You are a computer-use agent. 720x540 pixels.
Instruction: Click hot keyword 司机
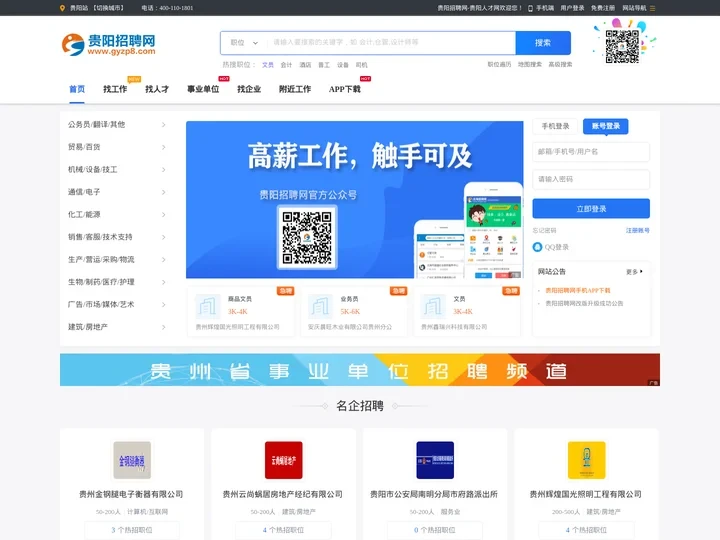(361, 65)
